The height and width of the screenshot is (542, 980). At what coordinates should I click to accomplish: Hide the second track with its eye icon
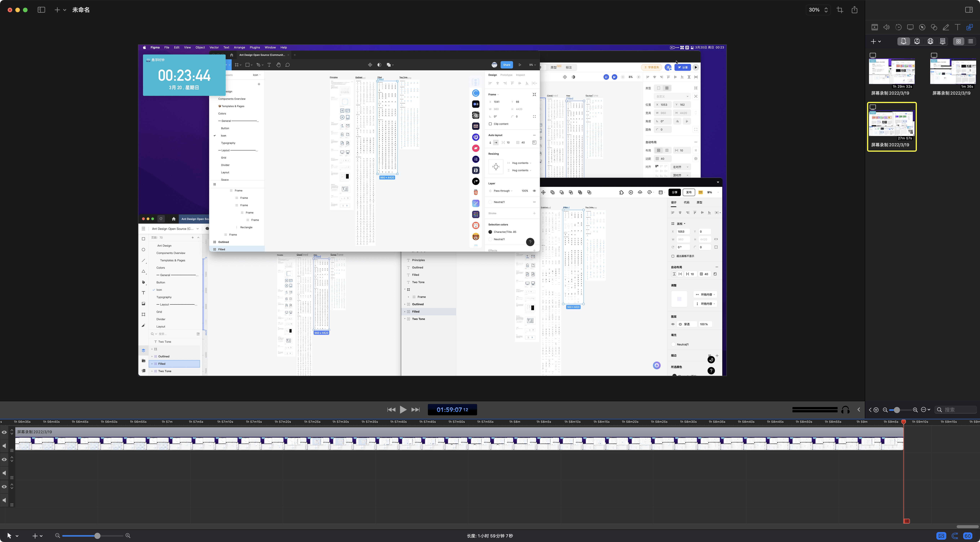pyautogui.click(x=4, y=459)
